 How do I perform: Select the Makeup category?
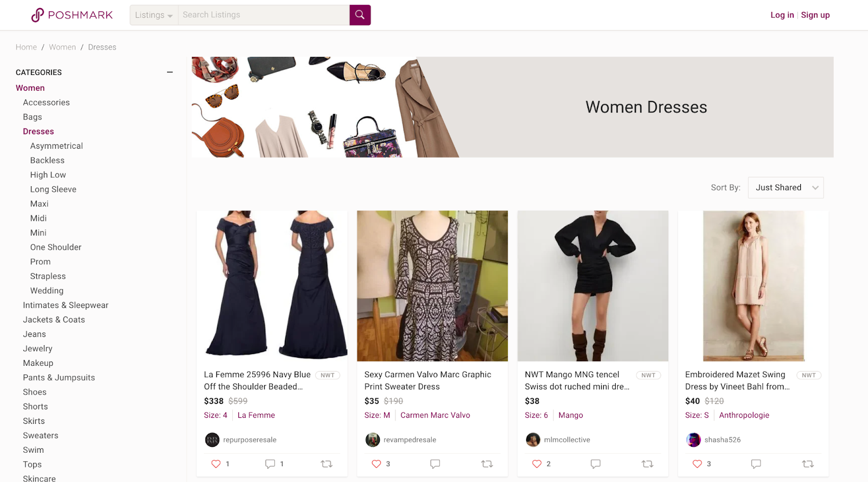pyautogui.click(x=38, y=363)
